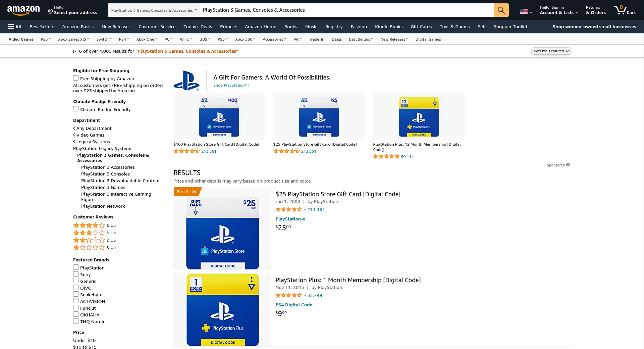Check the Climate Pledge Friendly box

pos(76,109)
